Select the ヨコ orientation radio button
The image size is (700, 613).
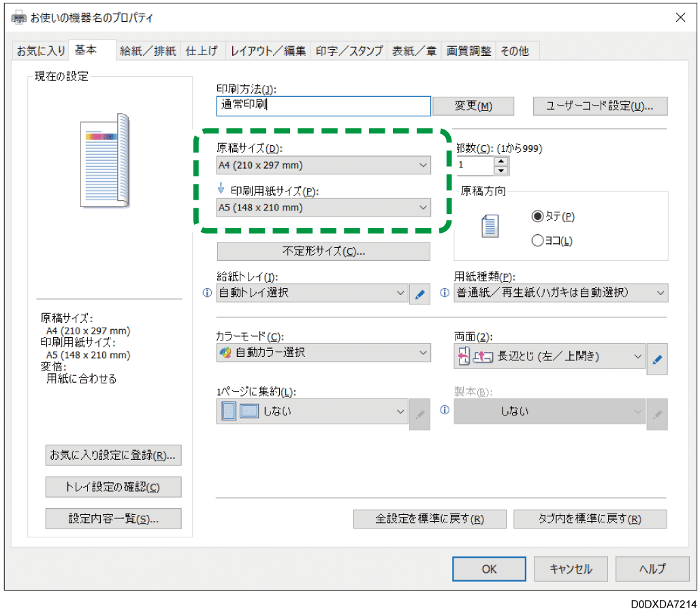(x=537, y=240)
